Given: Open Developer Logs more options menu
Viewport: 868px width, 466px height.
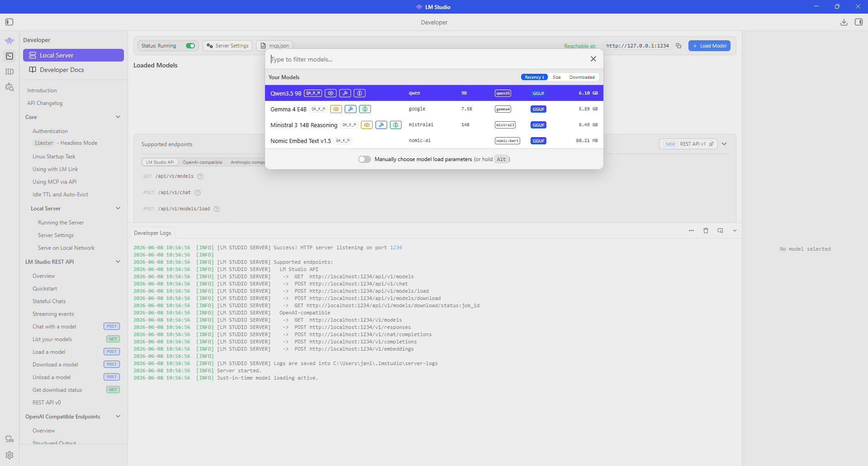Looking at the screenshot, I should pyautogui.click(x=691, y=231).
